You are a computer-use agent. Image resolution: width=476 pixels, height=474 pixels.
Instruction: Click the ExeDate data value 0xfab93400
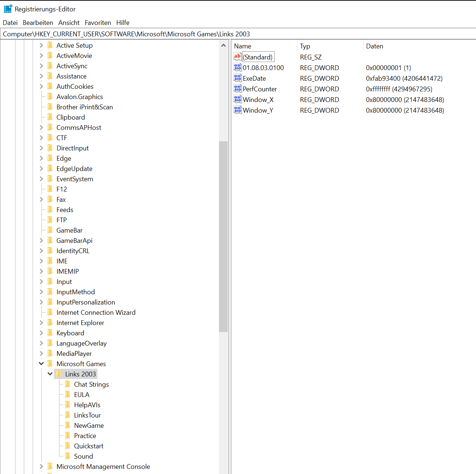pyautogui.click(x=404, y=78)
